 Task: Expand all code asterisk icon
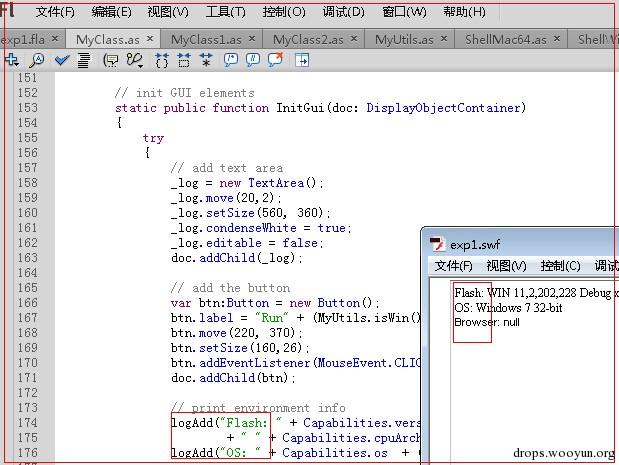pos(206,60)
